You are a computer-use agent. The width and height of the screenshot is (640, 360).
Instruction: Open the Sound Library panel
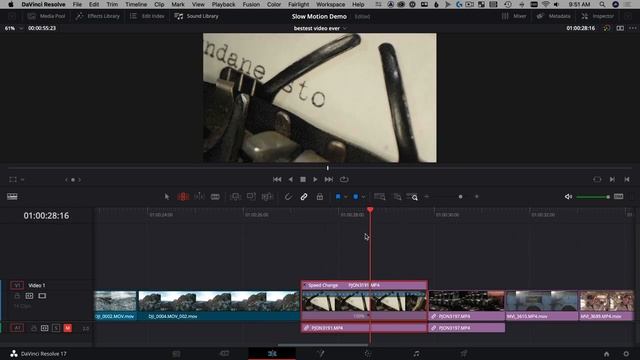(x=197, y=16)
